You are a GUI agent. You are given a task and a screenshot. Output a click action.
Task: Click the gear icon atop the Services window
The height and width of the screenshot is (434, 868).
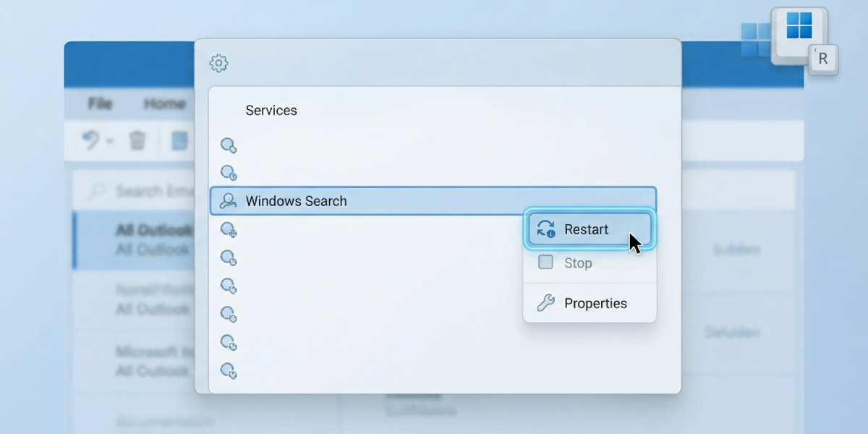(218, 63)
